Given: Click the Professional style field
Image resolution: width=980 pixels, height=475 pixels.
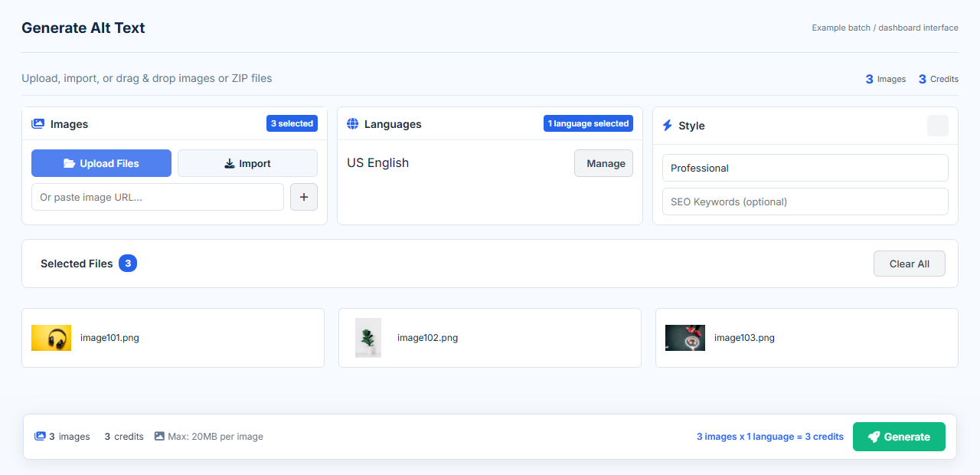Looking at the screenshot, I should click(x=805, y=168).
